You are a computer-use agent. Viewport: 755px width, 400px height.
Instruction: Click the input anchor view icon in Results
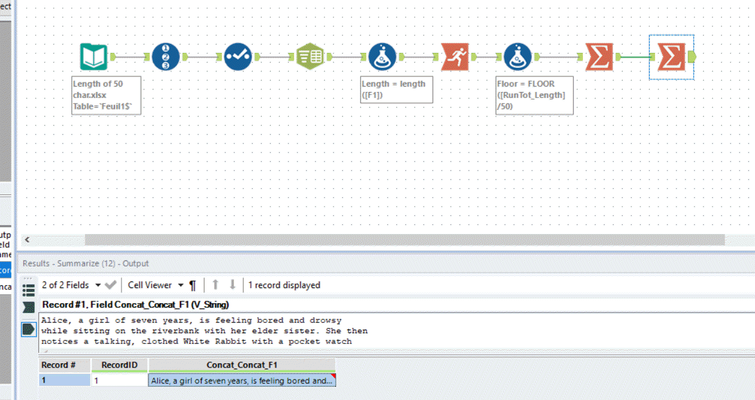28,307
